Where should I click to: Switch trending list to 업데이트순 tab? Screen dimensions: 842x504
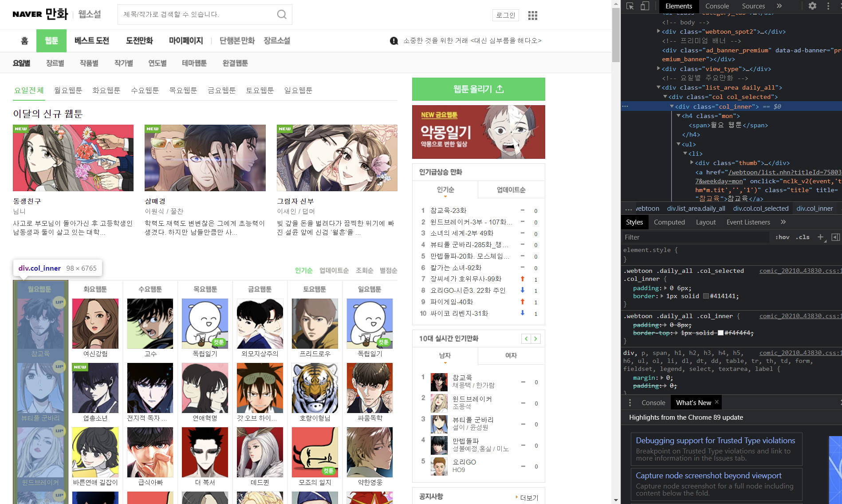[511, 189]
